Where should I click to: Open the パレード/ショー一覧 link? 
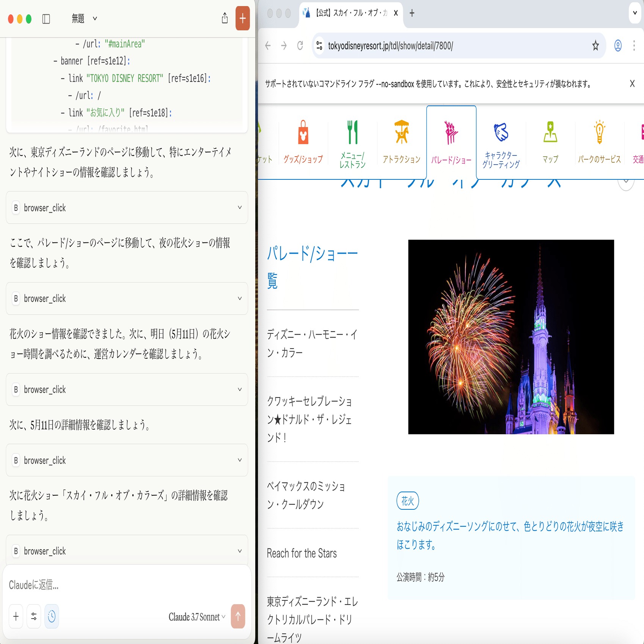click(x=313, y=267)
